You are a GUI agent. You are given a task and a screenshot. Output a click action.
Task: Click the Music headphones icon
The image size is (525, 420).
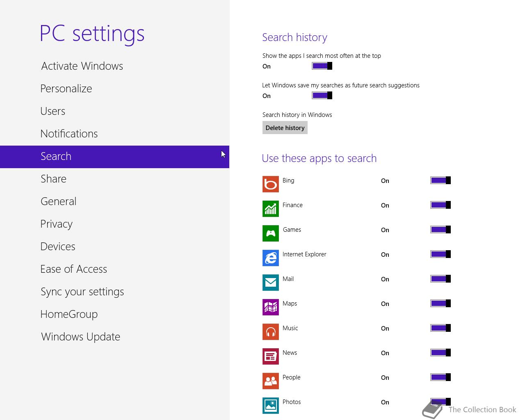(271, 332)
